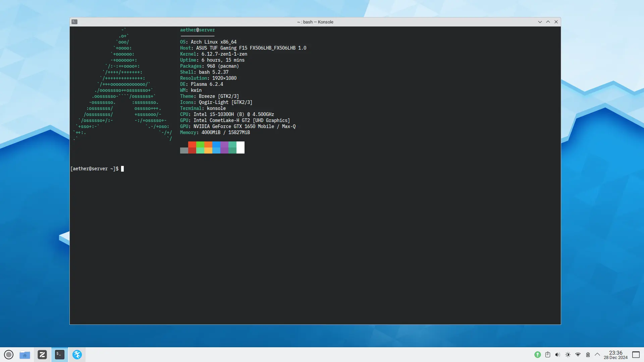The height and width of the screenshot is (362, 644).
Task: Open the battery and power tray icon
Action: click(x=588, y=355)
